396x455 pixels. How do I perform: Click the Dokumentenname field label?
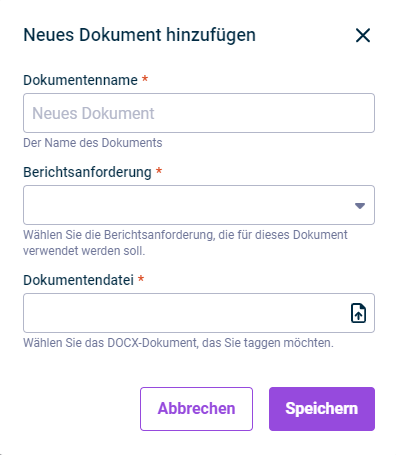coord(80,80)
